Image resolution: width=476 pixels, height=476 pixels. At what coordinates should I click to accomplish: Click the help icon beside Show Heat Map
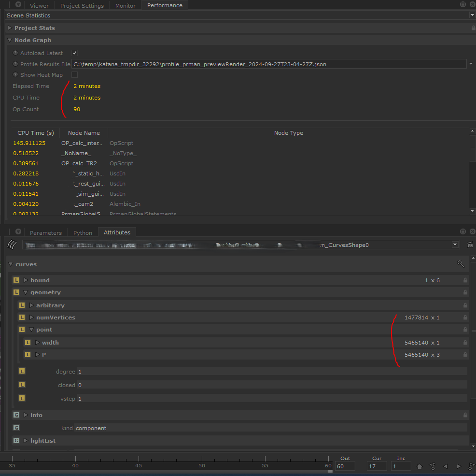tap(15, 75)
